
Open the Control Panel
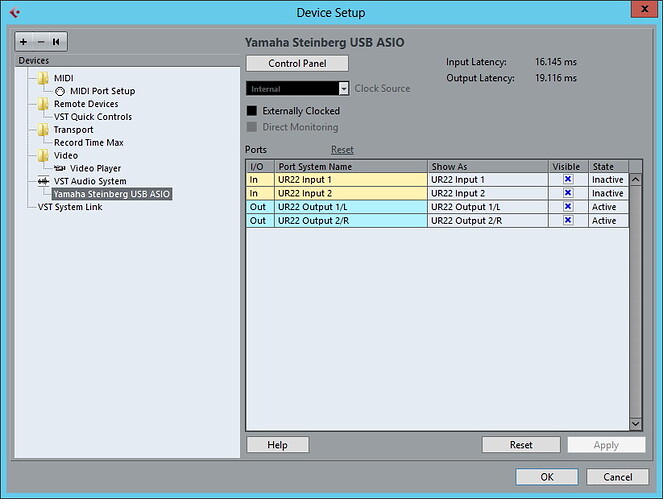pyautogui.click(x=297, y=63)
